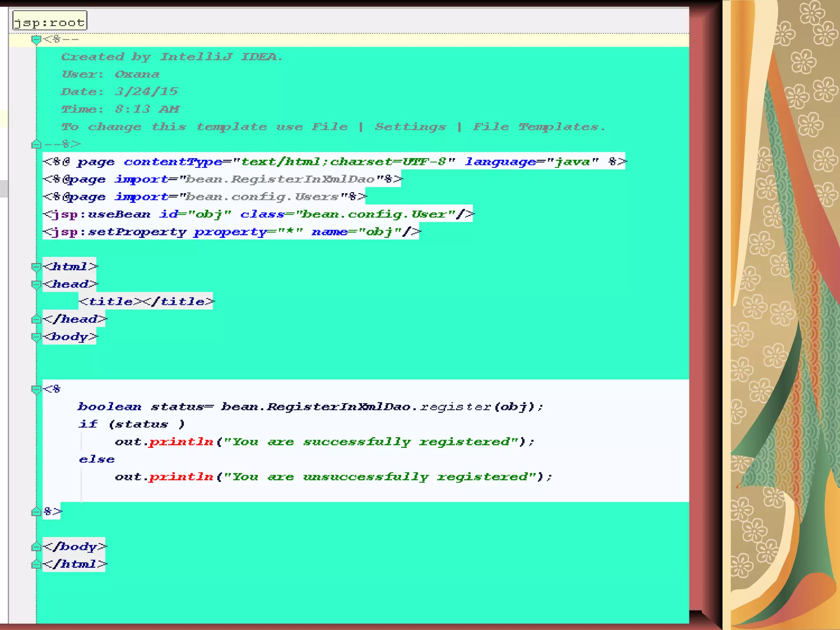Click fold end marker beside closing html tag
840x630 pixels.
click(36, 565)
